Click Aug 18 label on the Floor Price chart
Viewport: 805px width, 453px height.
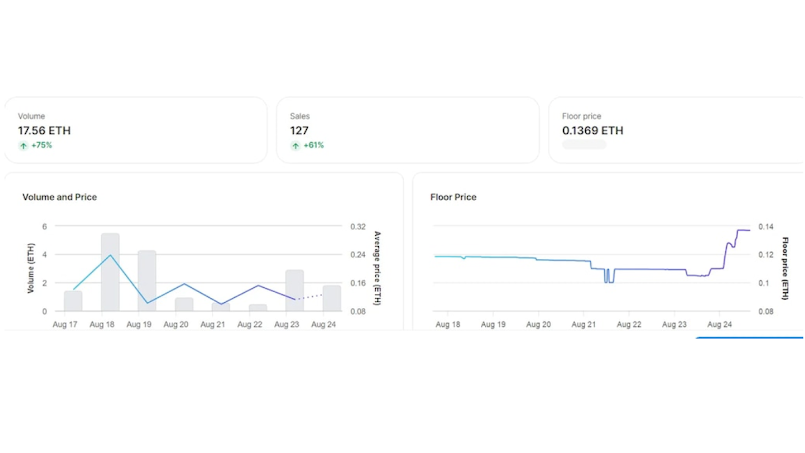coord(448,325)
